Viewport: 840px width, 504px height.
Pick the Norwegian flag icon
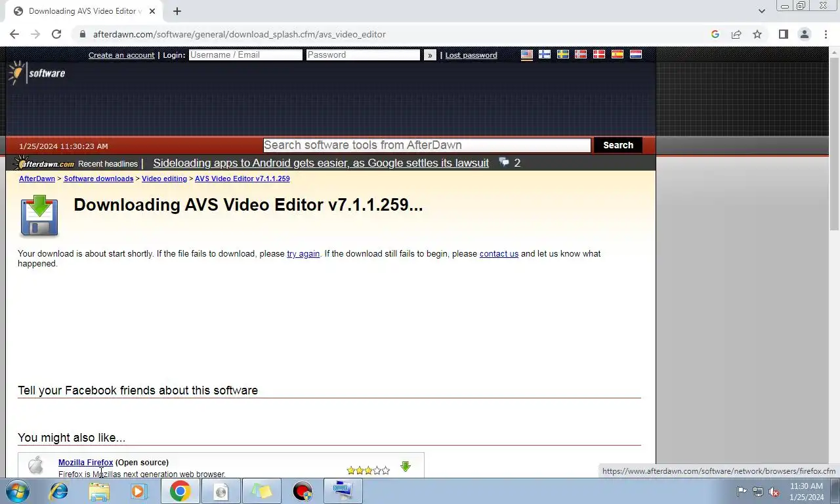coord(581,54)
